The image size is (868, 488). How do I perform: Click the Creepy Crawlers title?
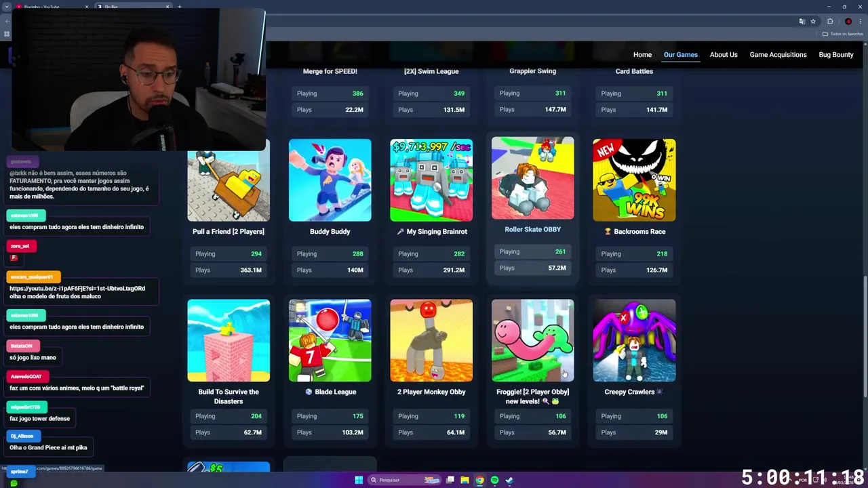(634, 392)
